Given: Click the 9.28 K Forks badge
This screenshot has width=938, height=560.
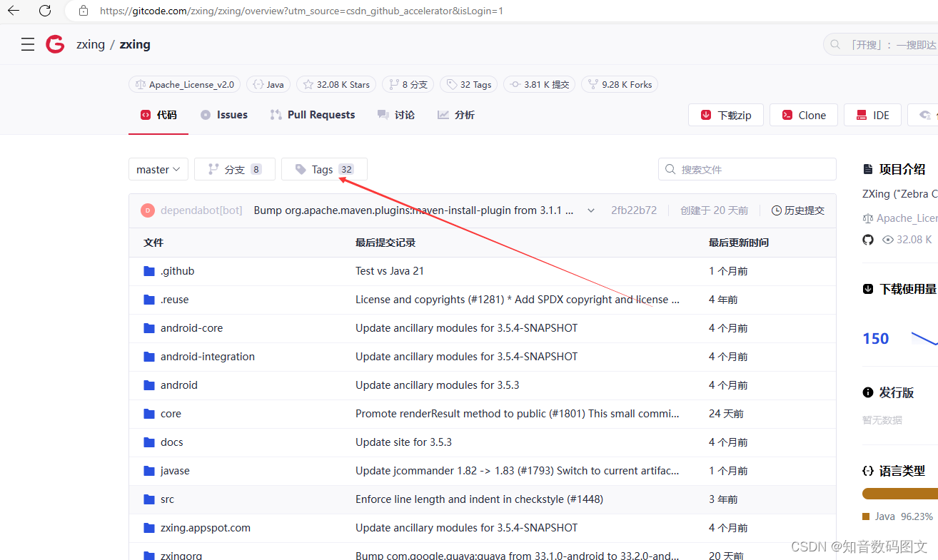Looking at the screenshot, I should pos(620,84).
